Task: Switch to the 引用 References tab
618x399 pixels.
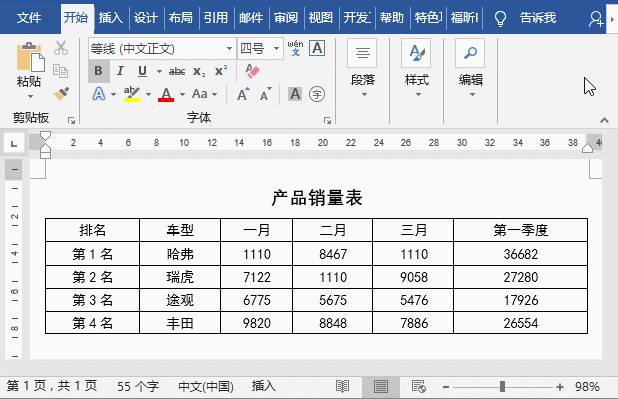Action: coord(216,18)
